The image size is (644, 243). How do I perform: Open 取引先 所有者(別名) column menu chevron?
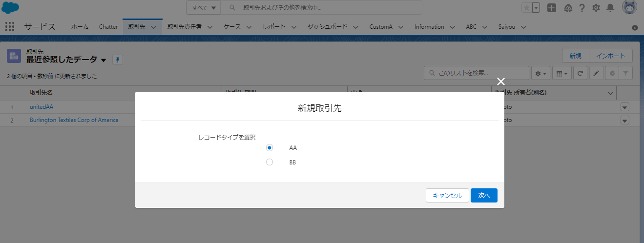point(610,93)
